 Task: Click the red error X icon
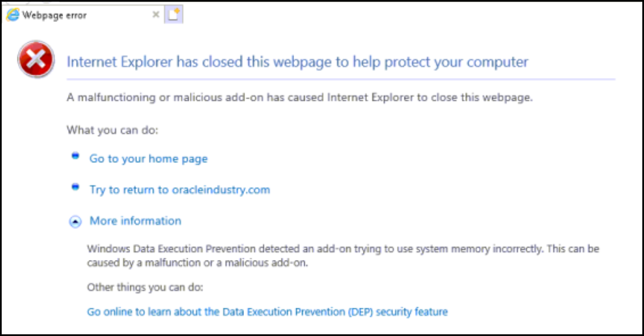coord(35,59)
